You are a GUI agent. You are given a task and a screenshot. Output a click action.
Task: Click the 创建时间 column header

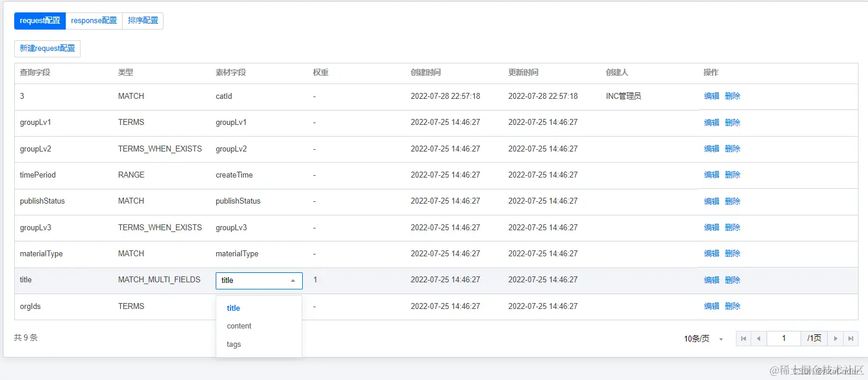(x=425, y=73)
